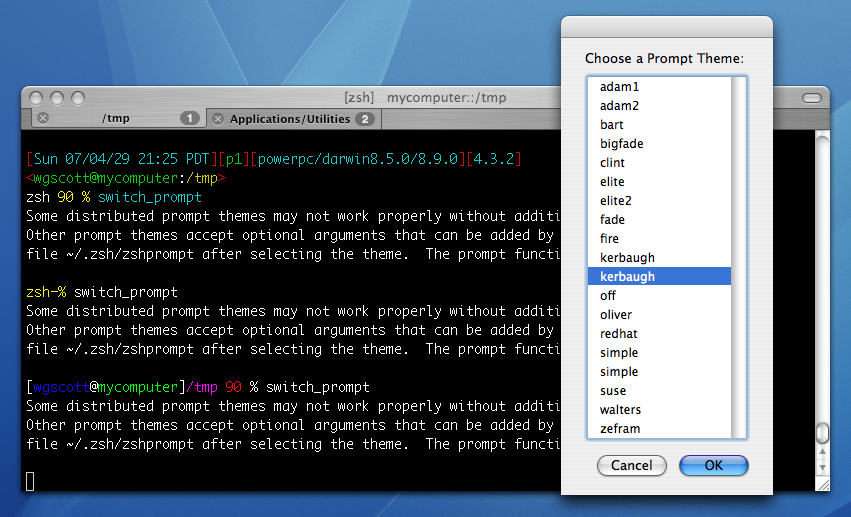Click the terminal scrollbar up arrow
Viewport: 851px width, 517px height.
[822, 451]
